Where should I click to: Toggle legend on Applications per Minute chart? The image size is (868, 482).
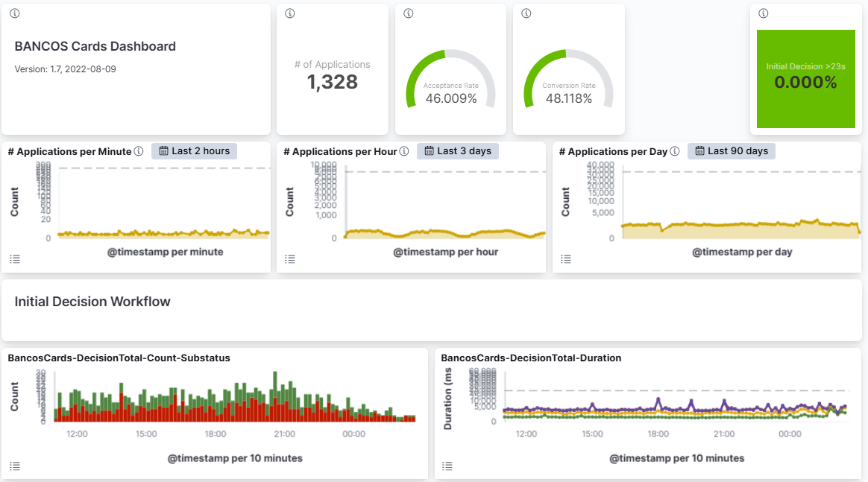point(14,259)
